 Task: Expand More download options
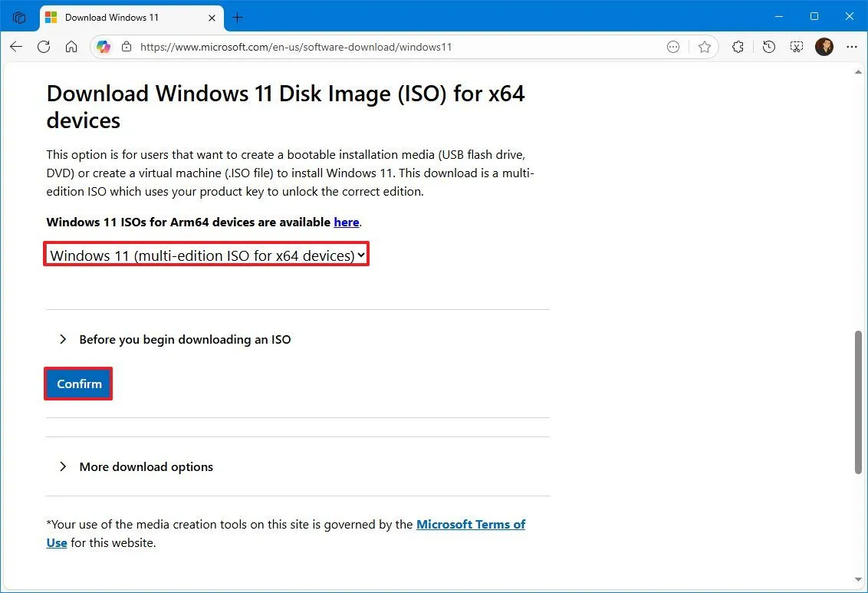click(146, 466)
